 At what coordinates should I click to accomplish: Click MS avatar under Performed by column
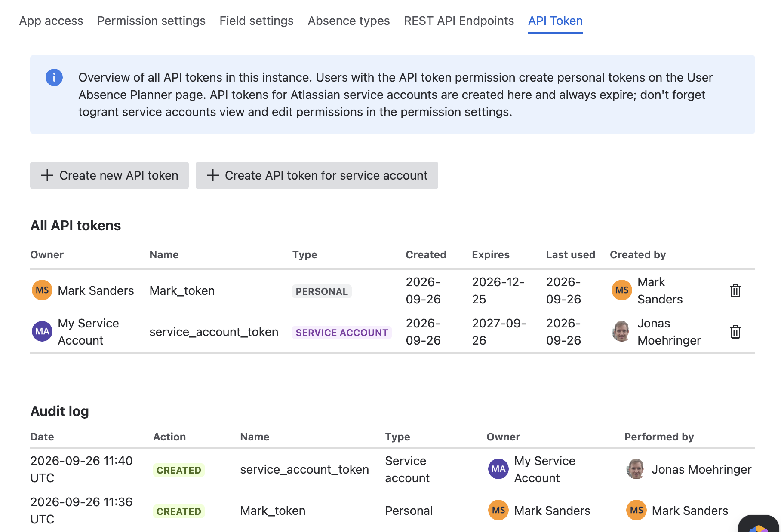tap(636, 511)
